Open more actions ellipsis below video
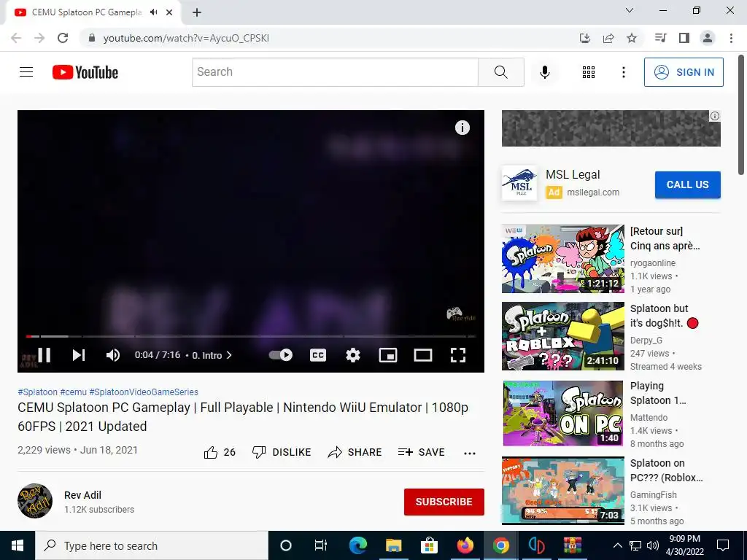 [470, 453]
